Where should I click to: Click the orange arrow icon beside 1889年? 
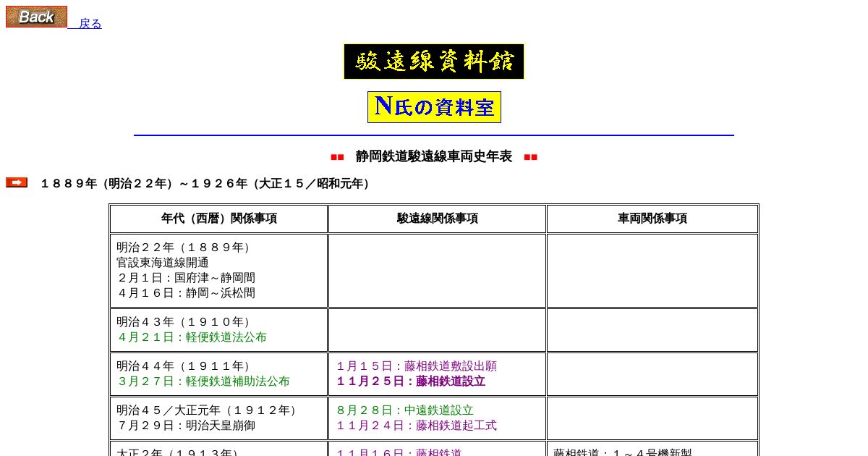(17, 182)
